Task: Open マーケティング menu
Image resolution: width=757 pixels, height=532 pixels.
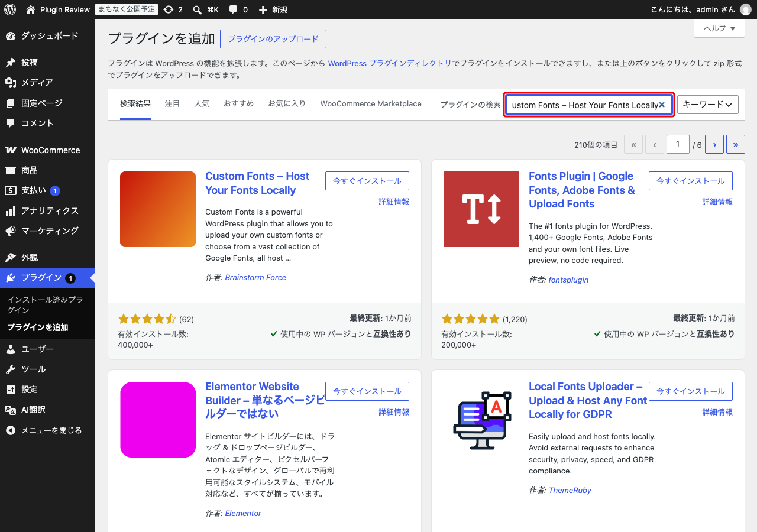Action: pyautogui.click(x=47, y=231)
